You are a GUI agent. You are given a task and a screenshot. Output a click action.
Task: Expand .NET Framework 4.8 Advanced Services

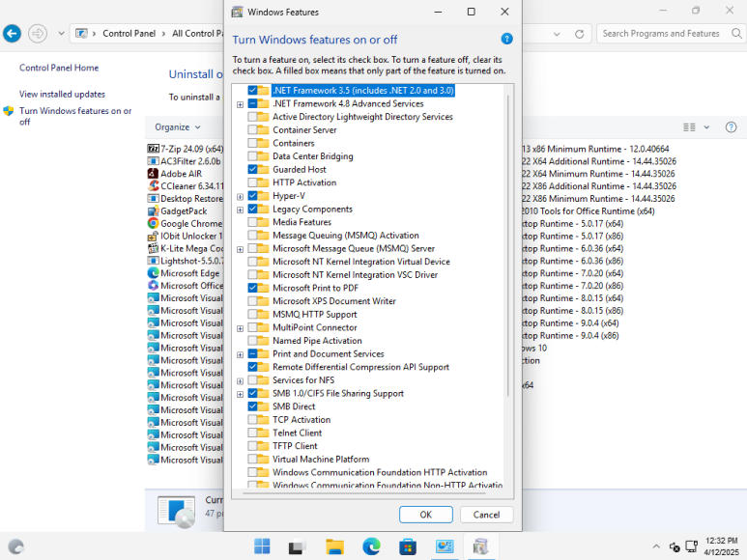click(240, 104)
